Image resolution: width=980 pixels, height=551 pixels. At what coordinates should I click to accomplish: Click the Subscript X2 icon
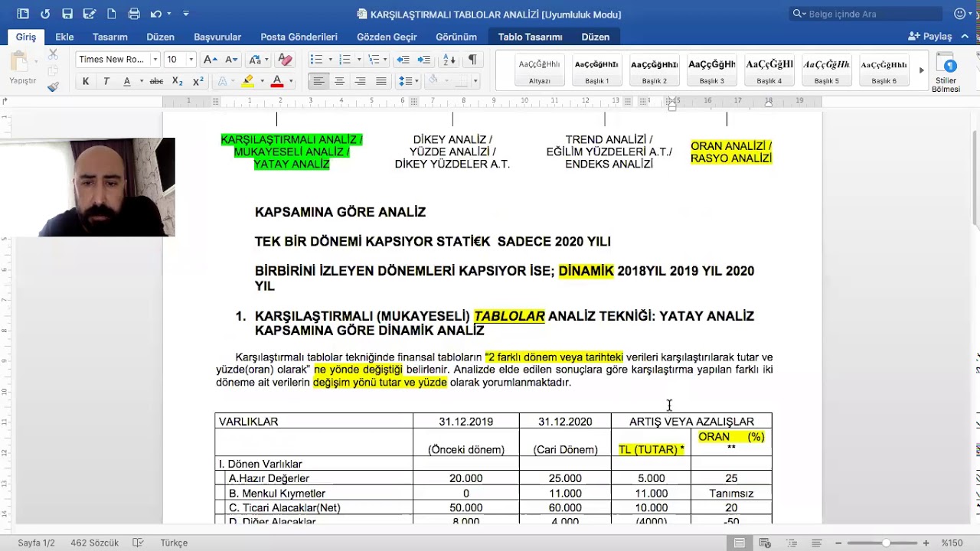tap(177, 81)
